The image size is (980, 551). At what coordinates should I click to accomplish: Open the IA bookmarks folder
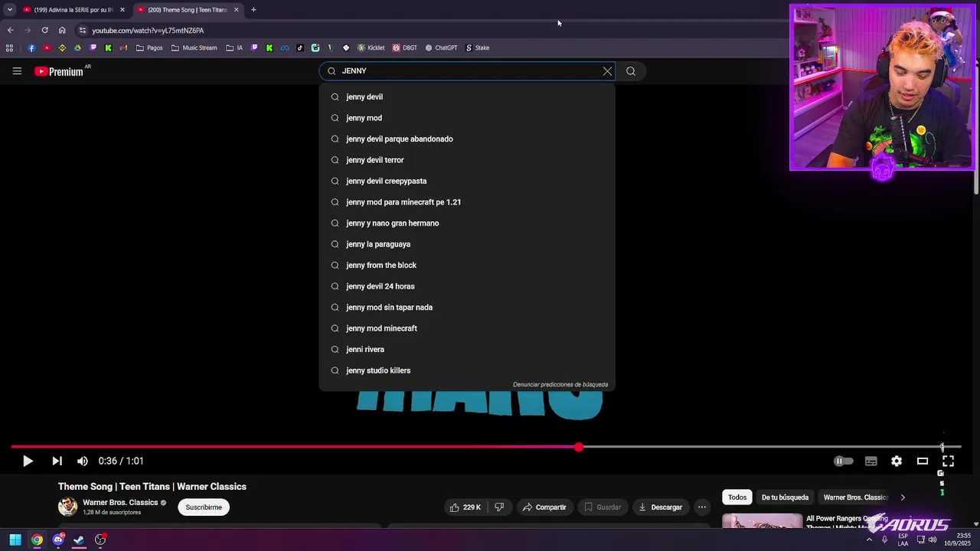pos(234,47)
